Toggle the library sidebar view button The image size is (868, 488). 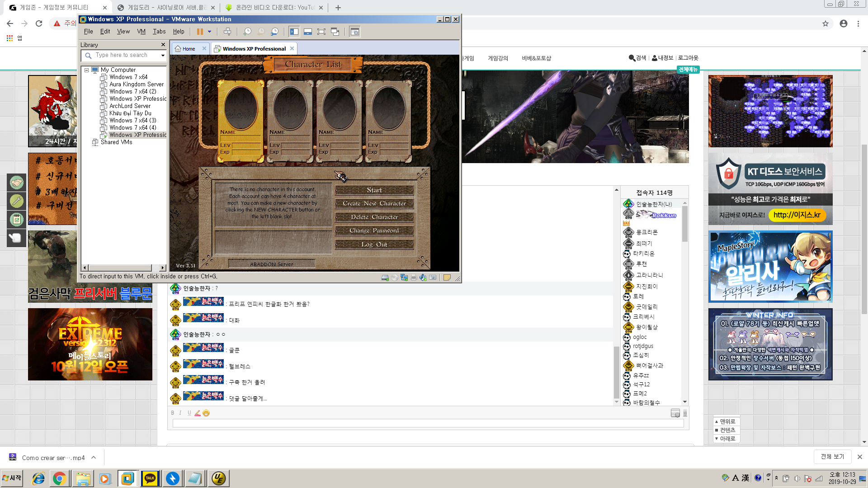pyautogui.click(x=294, y=32)
